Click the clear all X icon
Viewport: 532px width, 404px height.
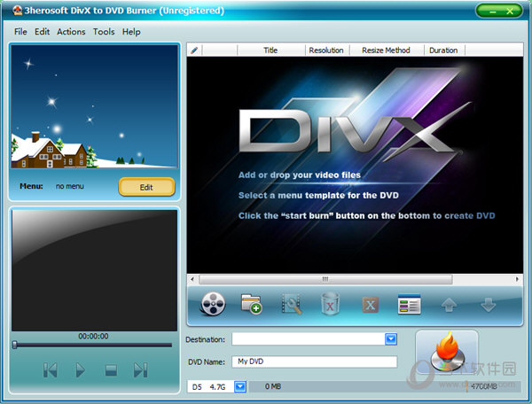tap(370, 305)
